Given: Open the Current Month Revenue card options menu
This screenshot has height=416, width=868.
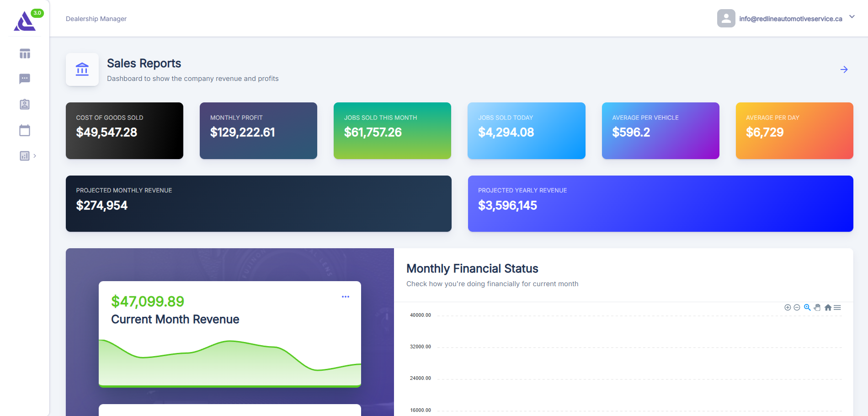Looking at the screenshot, I should click(x=346, y=296).
